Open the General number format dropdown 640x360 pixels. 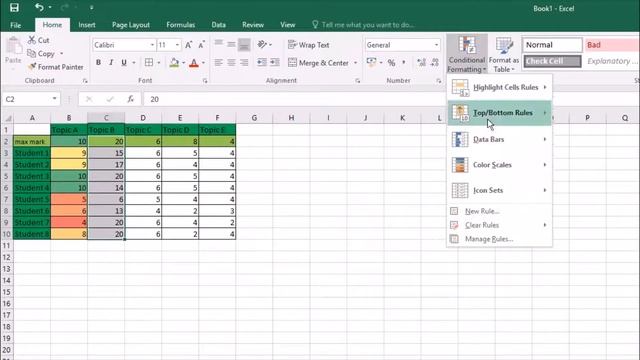pos(436,45)
